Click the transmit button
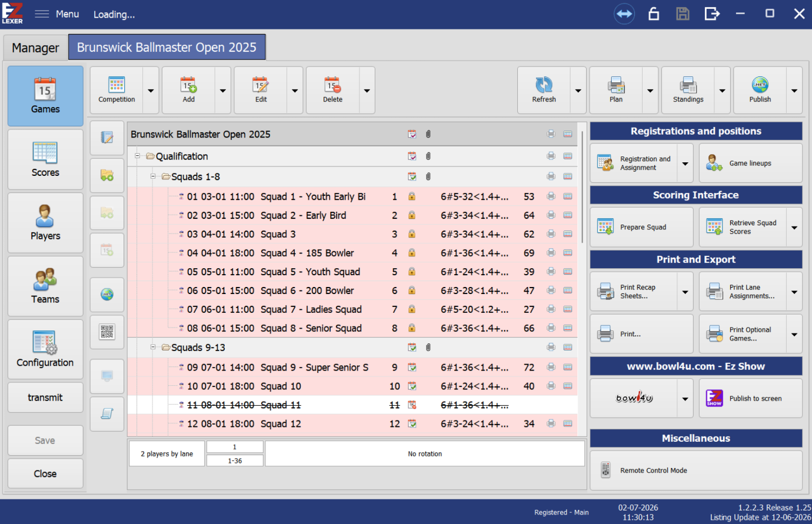 click(x=45, y=398)
